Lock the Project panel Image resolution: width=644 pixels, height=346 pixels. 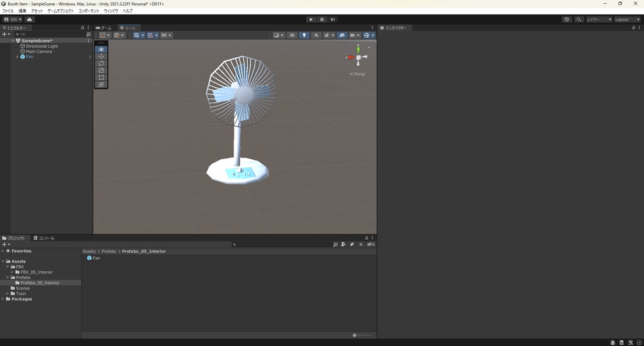[x=367, y=238]
